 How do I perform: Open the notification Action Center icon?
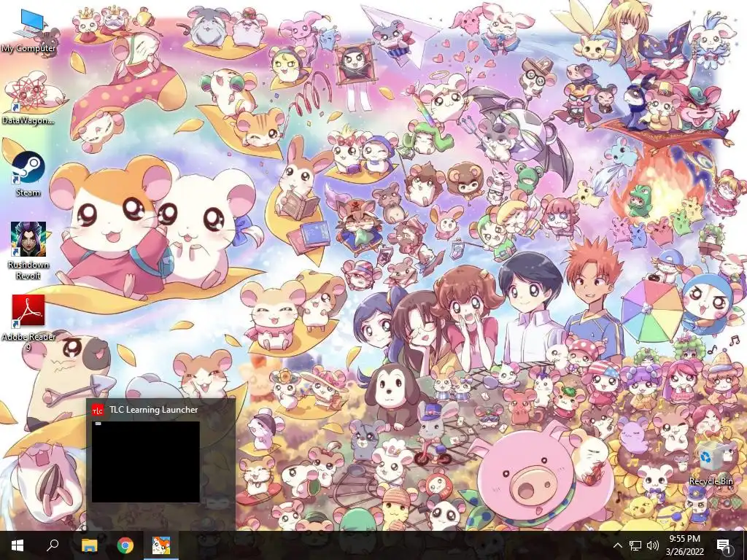[724, 545]
